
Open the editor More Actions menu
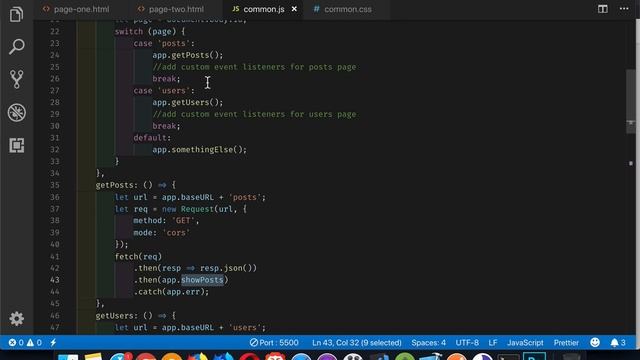click(624, 9)
